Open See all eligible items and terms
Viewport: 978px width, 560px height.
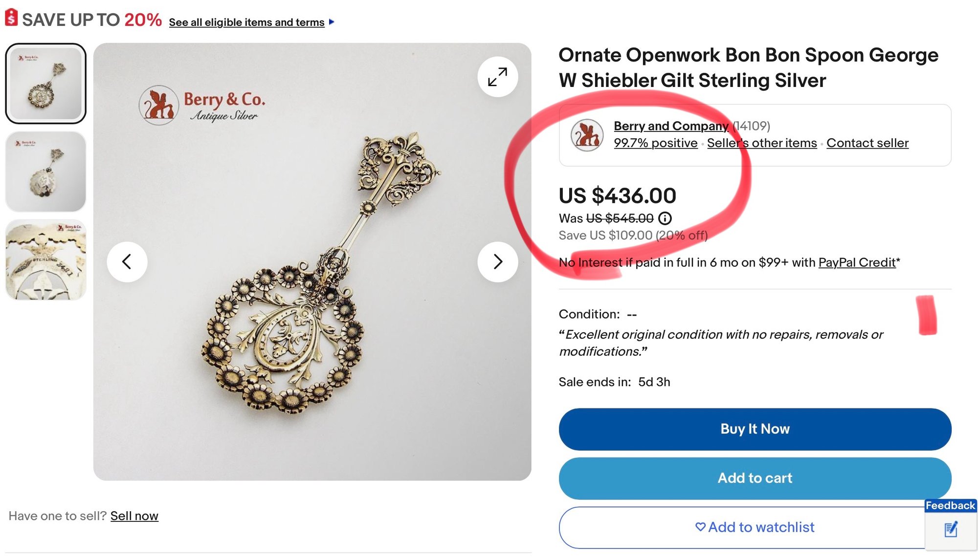point(246,22)
